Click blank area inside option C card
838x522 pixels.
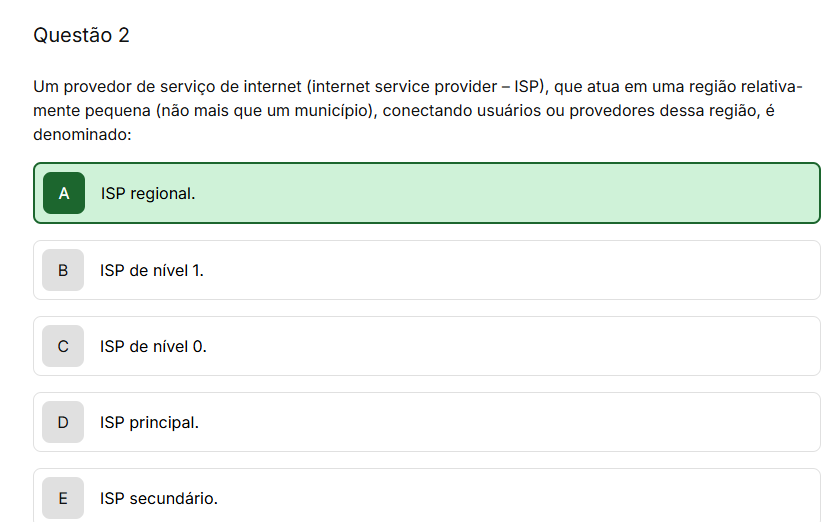point(508,346)
